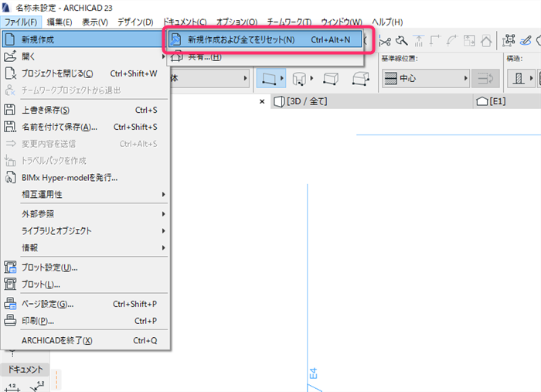This screenshot has height=392, width=541.
Task: Expand the 外部参照 submenu arrow
Action: tap(164, 214)
